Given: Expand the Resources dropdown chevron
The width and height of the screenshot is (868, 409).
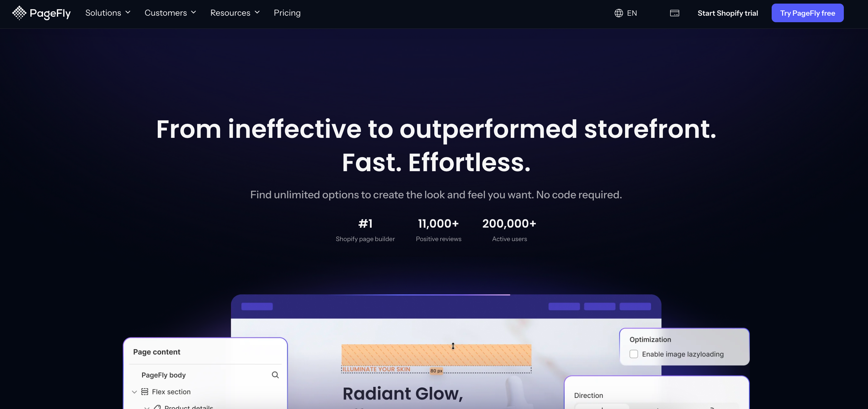Looking at the screenshot, I should coord(257,12).
